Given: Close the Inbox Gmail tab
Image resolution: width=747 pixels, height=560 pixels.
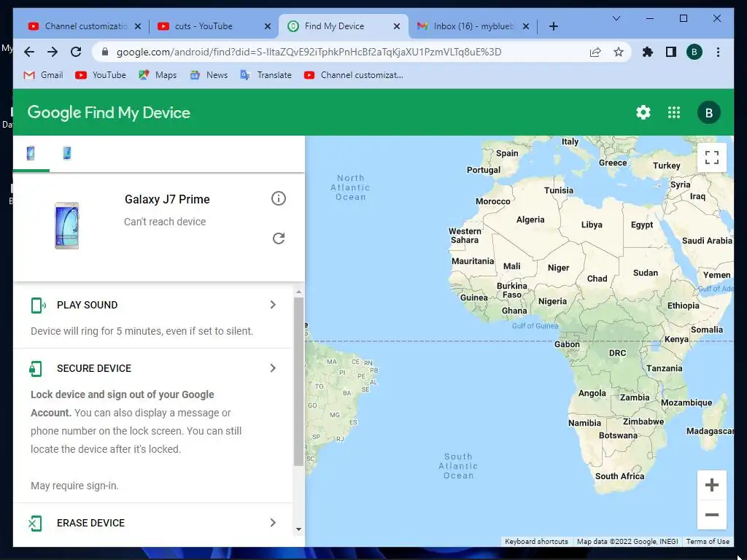Looking at the screenshot, I should pos(526,26).
